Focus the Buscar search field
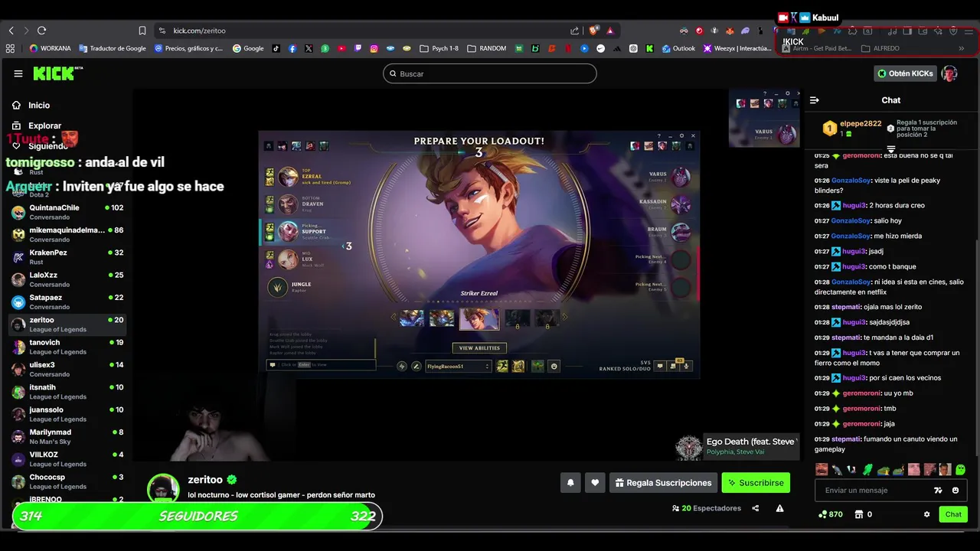The width and height of the screenshot is (980, 551). pos(490,73)
